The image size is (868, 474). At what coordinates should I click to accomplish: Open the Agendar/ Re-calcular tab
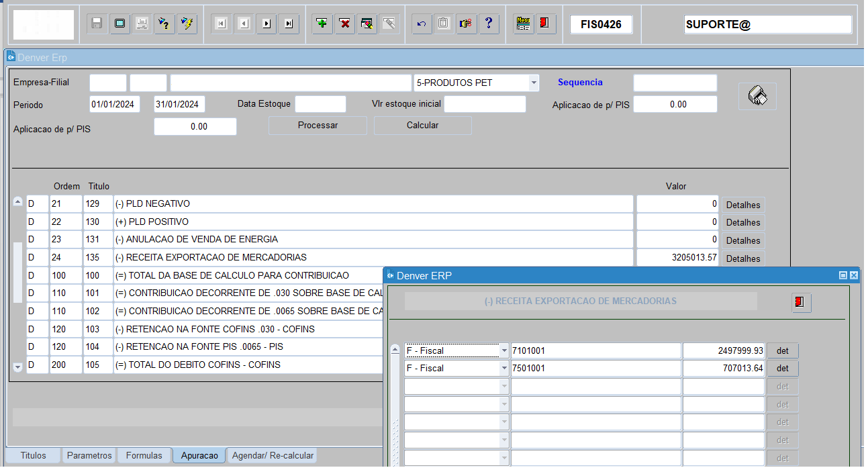point(272,455)
